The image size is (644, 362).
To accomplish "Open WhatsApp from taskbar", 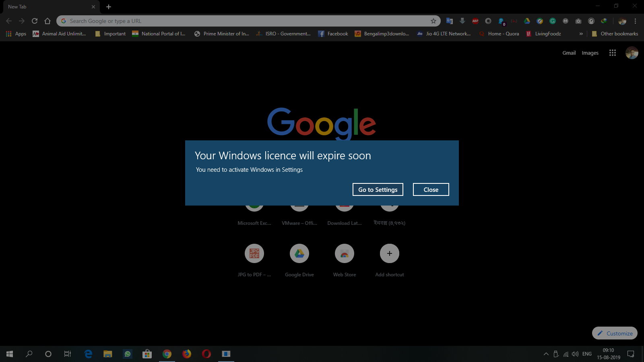I will [128, 354].
